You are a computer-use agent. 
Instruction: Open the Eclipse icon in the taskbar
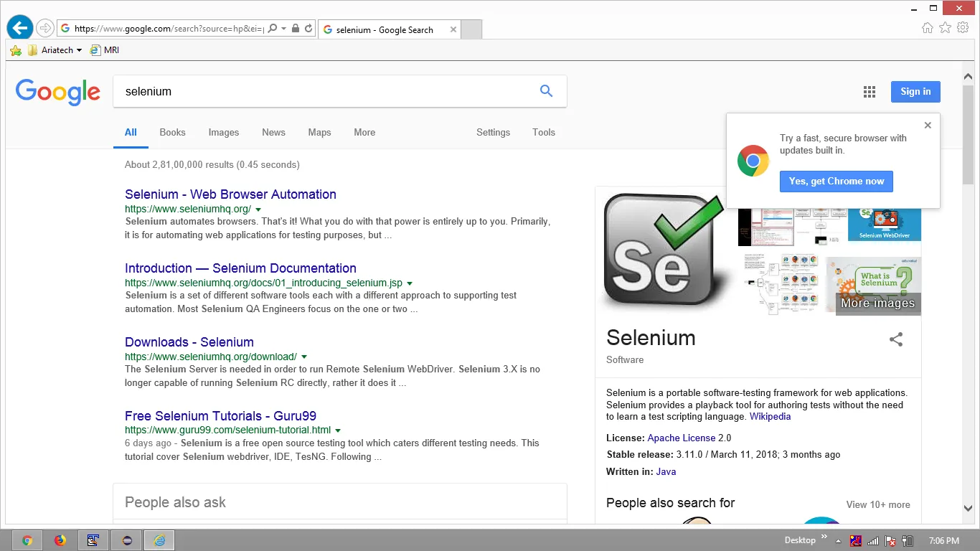tap(126, 540)
